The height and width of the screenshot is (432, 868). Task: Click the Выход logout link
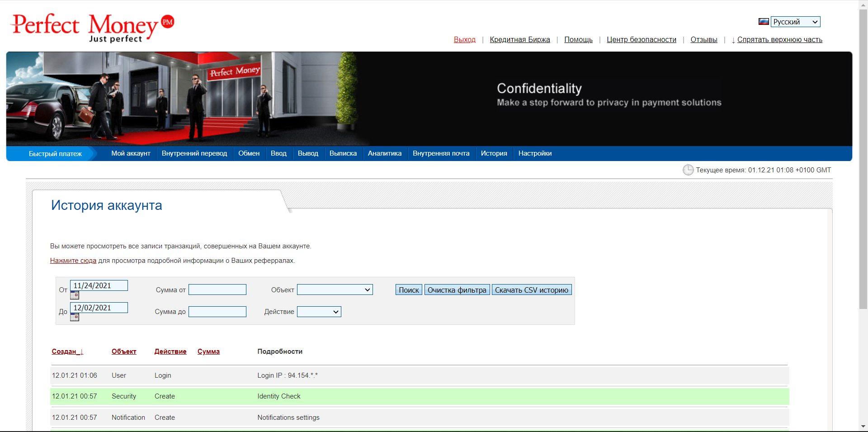[x=465, y=40]
